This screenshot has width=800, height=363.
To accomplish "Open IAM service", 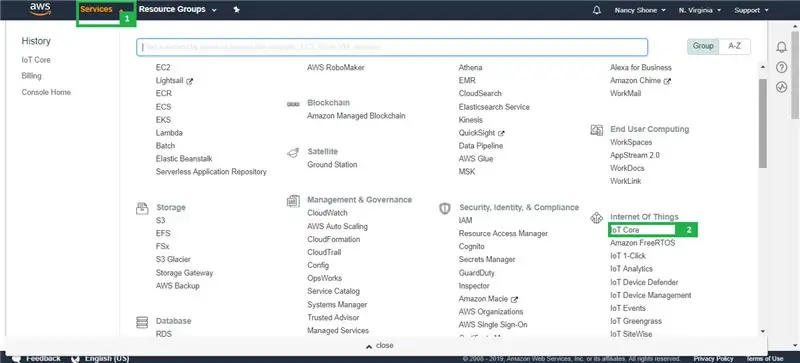I will click(x=465, y=221).
